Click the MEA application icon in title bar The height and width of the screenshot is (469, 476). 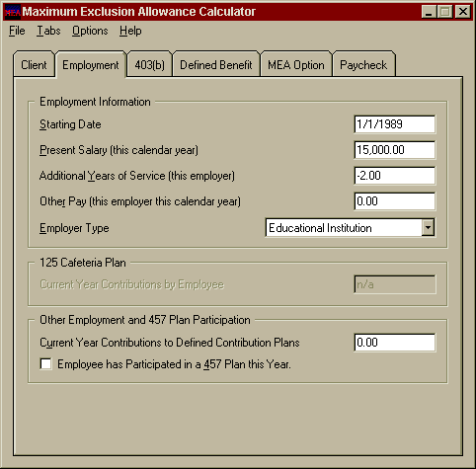(13, 12)
